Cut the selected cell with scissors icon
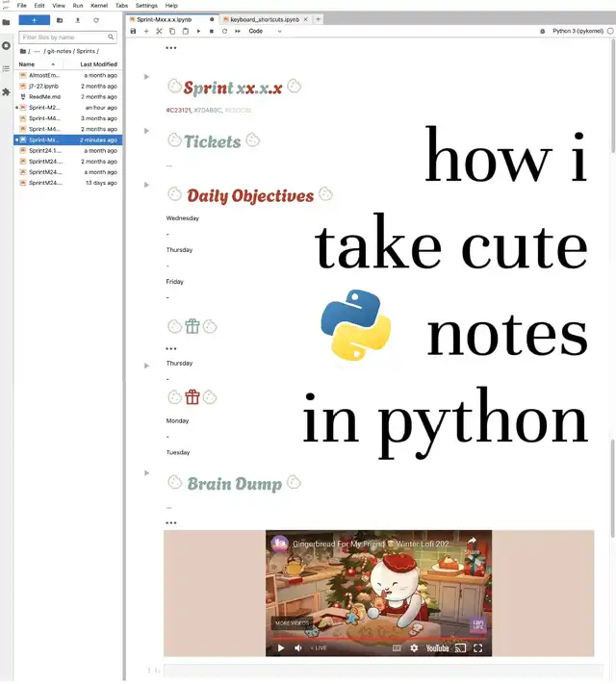This screenshot has height=684, width=616. point(159,31)
